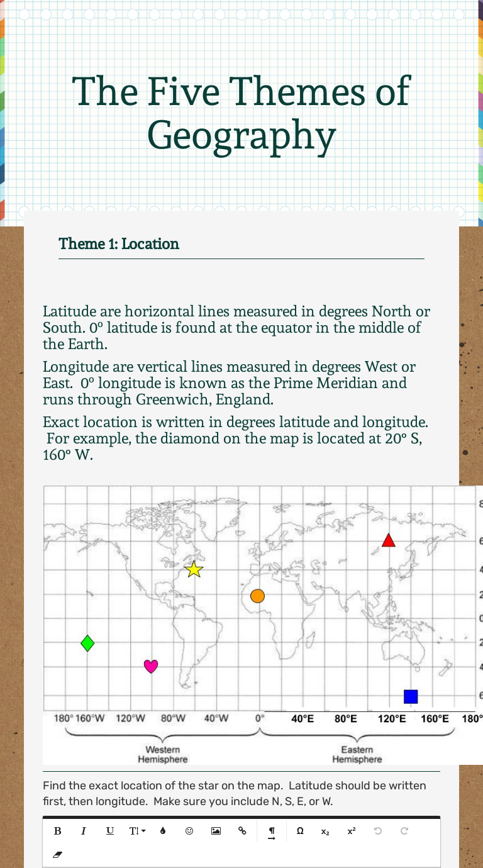Click the red triangle on the map
Screen dimensions: 483x868
389,540
